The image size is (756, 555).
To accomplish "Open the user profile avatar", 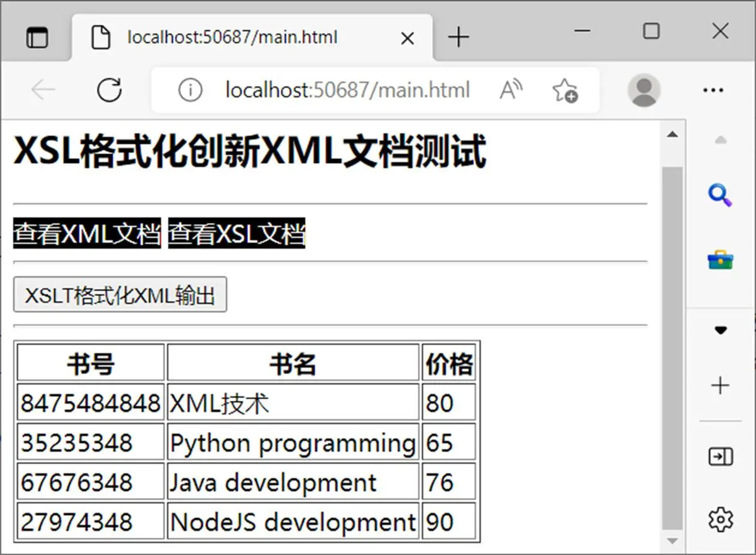I will [x=644, y=90].
